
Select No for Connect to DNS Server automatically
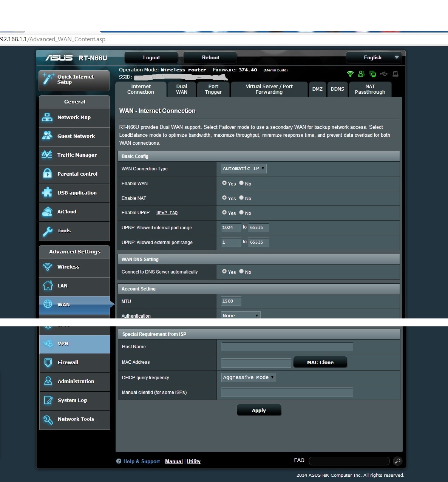(241, 271)
